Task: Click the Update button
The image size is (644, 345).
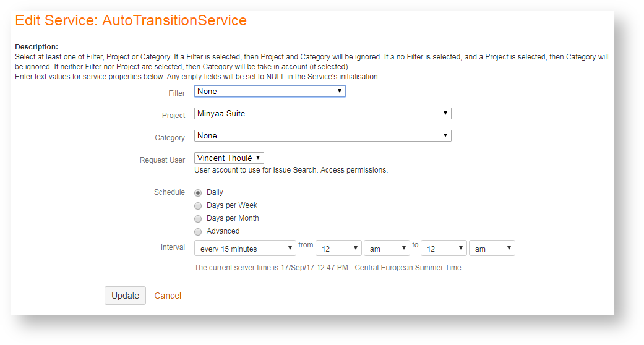Action: click(125, 296)
